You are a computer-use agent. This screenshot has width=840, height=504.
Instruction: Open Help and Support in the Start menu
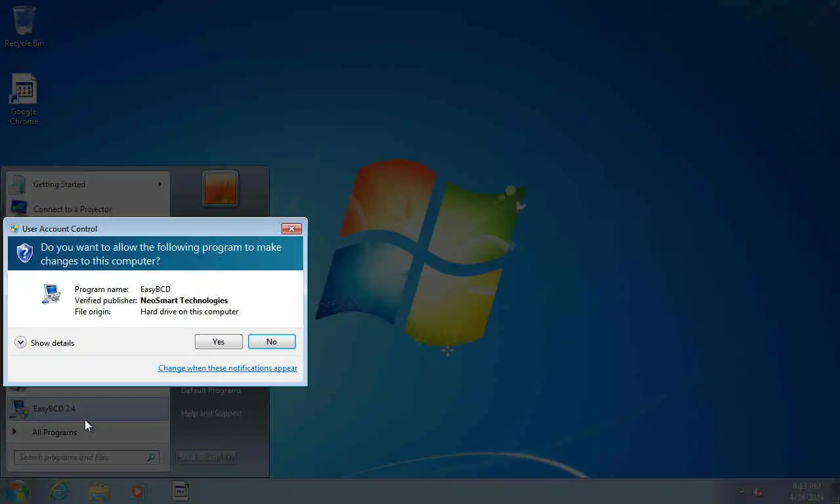pos(211,413)
